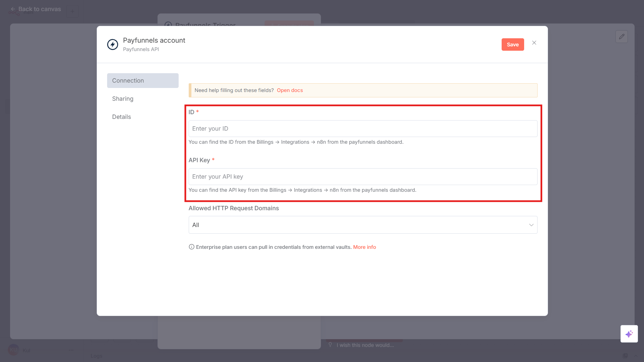Select the Connection tab
644x362 pixels.
[143, 81]
